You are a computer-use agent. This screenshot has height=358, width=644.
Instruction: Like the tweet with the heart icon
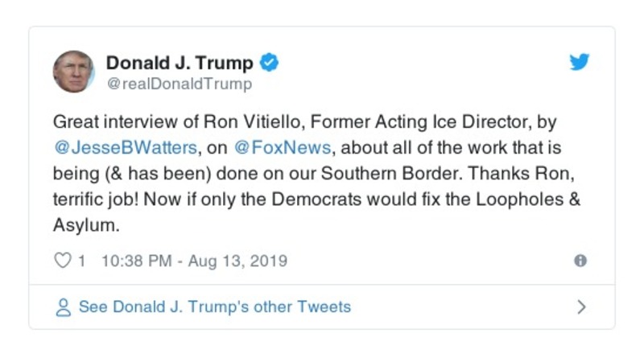(x=62, y=261)
